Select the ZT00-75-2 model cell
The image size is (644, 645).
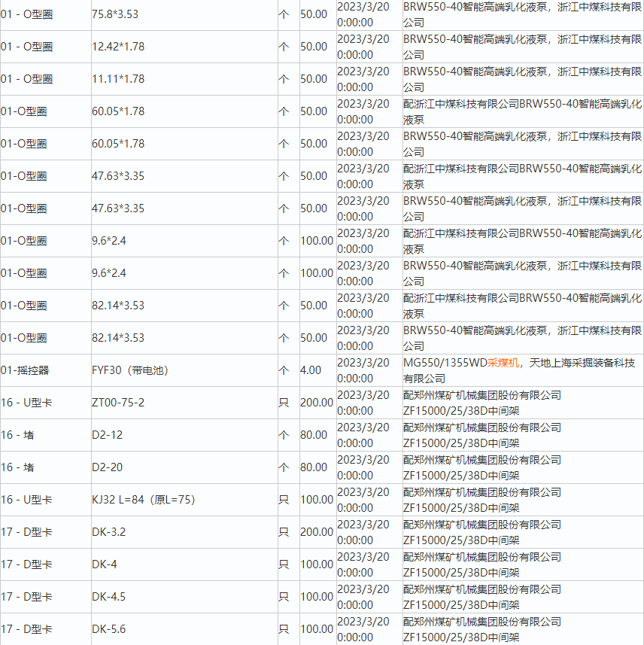(x=184, y=403)
